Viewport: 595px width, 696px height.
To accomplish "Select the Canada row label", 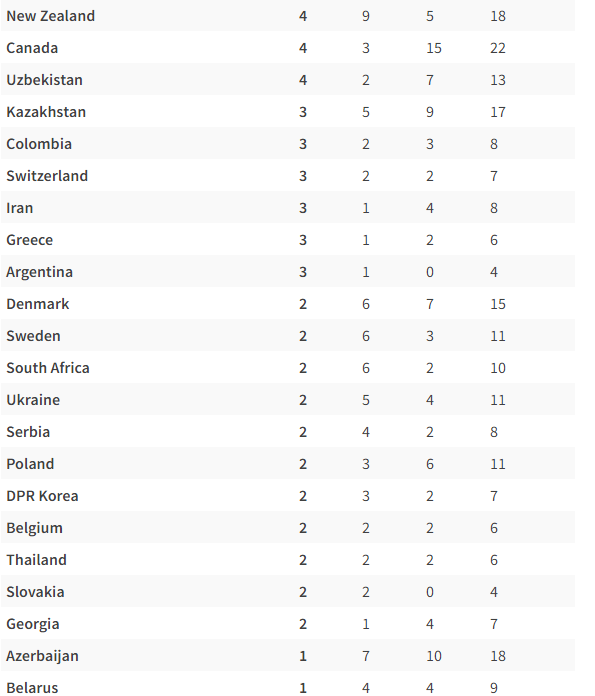I will [32, 48].
